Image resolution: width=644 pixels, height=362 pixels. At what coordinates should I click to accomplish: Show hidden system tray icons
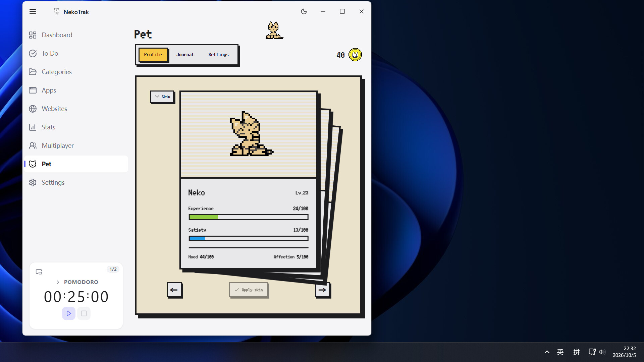pos(547,352)
